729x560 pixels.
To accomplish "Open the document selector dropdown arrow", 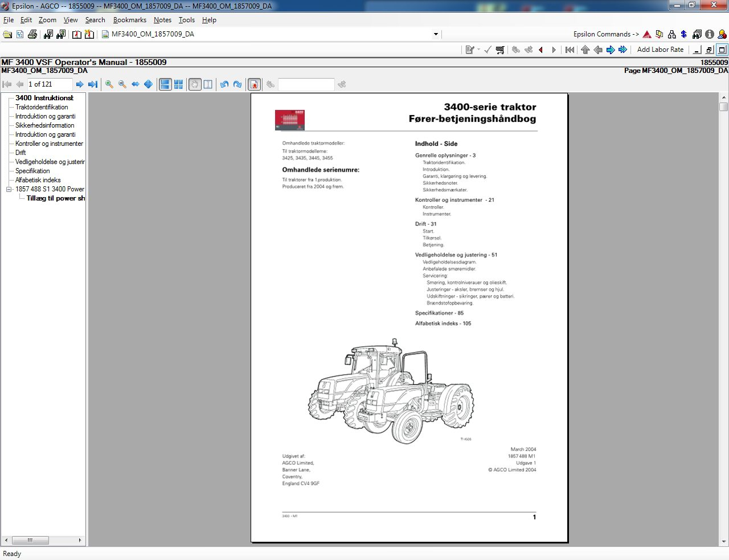I will point(436,34).
